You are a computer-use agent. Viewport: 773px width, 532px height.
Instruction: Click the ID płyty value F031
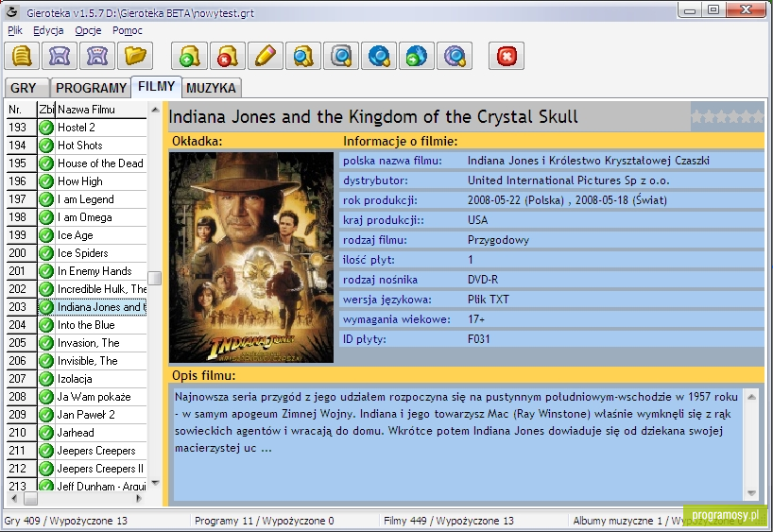(x=479, y=339)
